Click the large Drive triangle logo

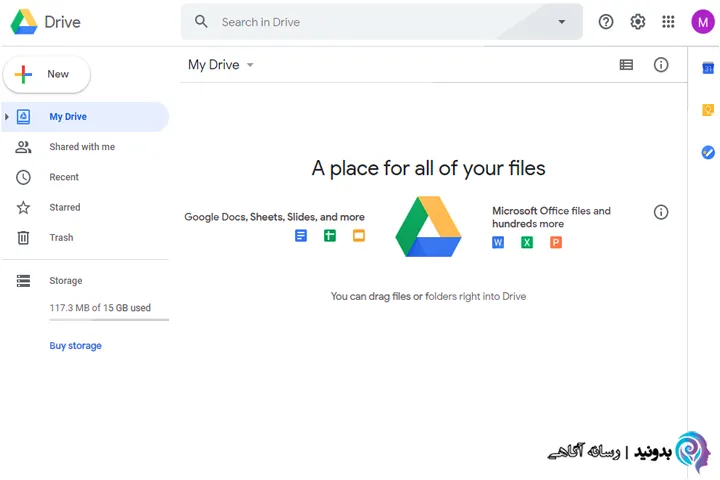point(428,226)
